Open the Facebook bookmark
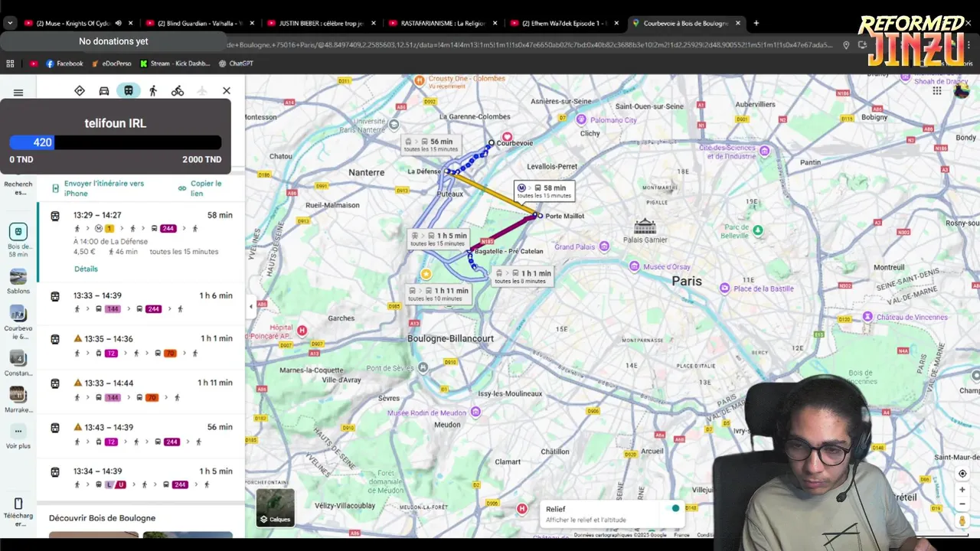Screen dimensions: 980x551 (x=64, y=64)
